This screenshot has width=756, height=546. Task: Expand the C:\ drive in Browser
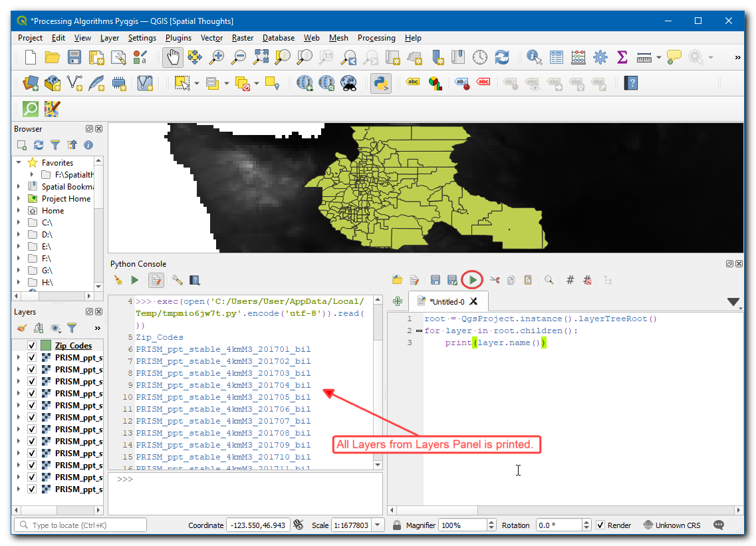(19, 223)
